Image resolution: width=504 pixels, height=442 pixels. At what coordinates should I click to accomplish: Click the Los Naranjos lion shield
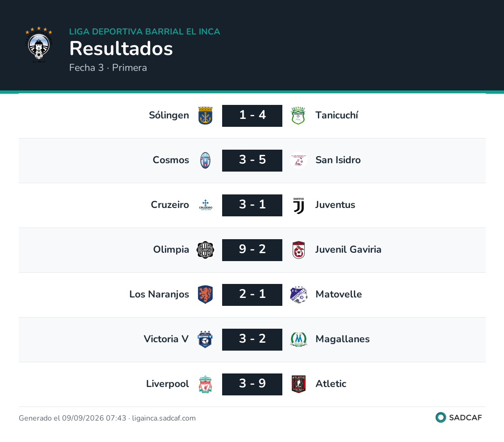pyautogui.click(x=205, y=295)
